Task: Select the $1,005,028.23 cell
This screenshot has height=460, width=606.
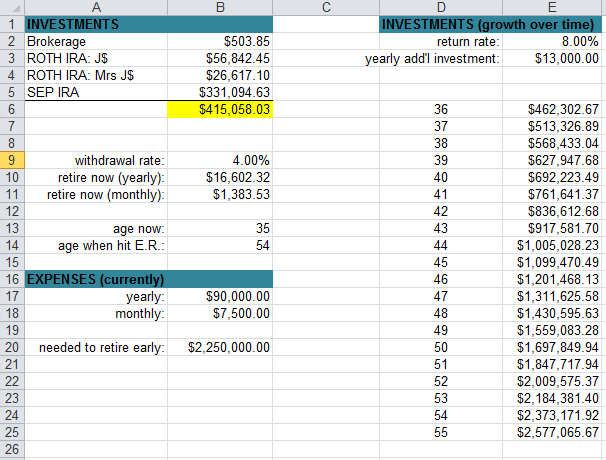Action: [x=552, y=245]
